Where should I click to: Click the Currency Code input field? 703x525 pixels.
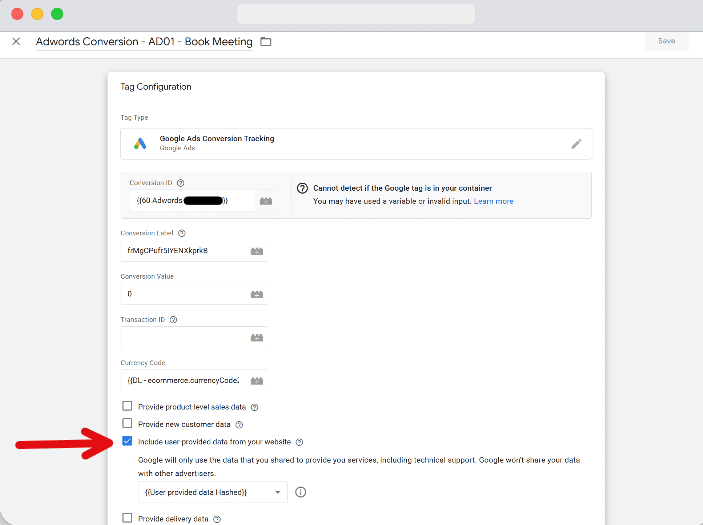pos(184,381)
